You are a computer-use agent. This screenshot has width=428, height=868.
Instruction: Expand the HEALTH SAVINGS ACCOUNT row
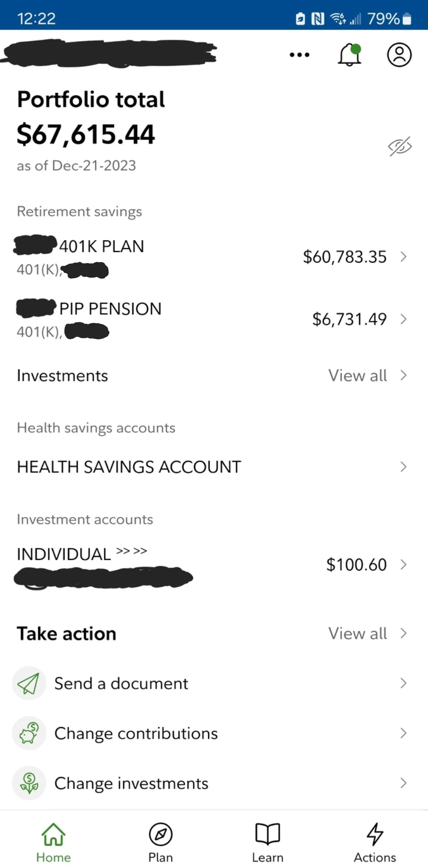[403, 467]
